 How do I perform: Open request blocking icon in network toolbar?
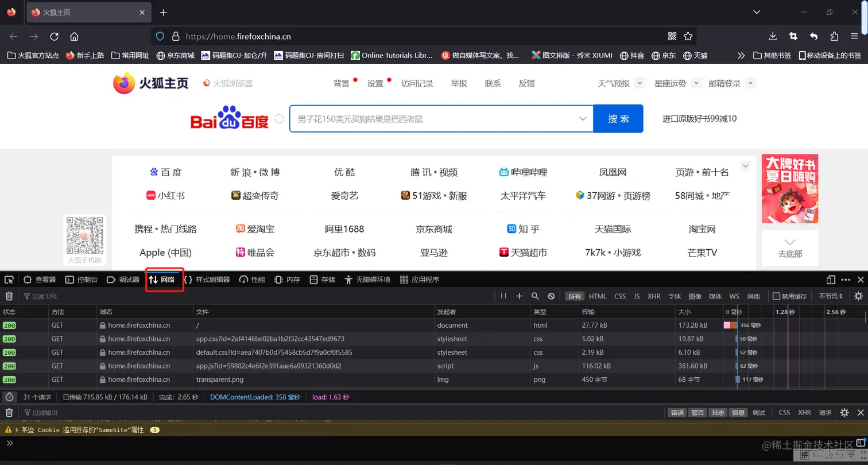pos(551,296)
